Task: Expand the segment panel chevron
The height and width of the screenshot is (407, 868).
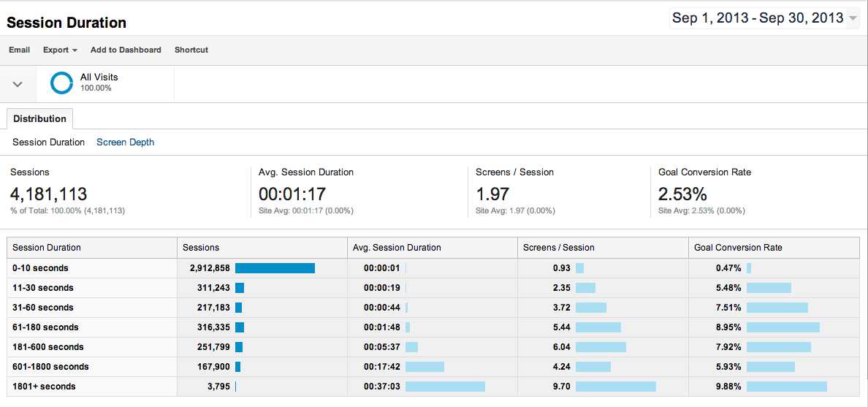Action: [18, 84]
